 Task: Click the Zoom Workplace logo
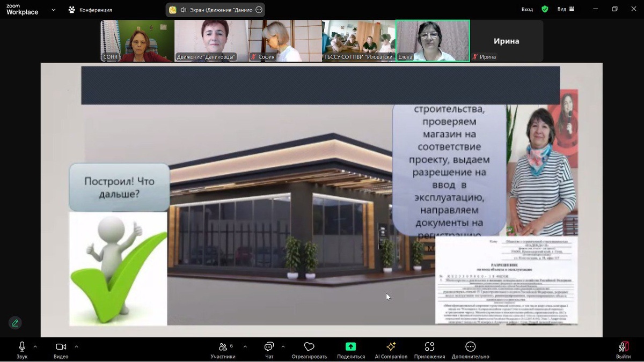click(x=23, y=9)
